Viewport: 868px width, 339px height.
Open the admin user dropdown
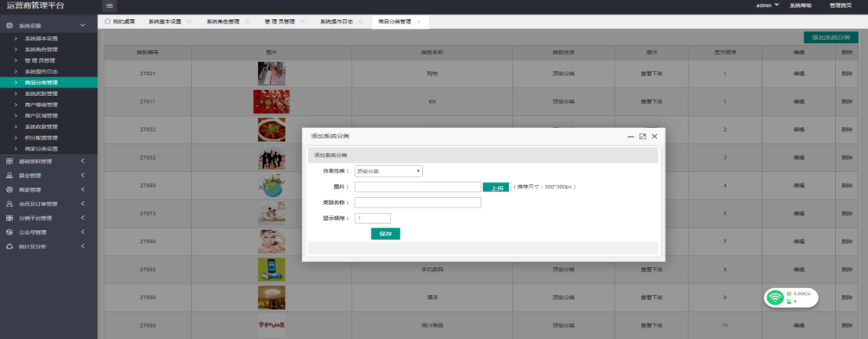click(767, 5)
